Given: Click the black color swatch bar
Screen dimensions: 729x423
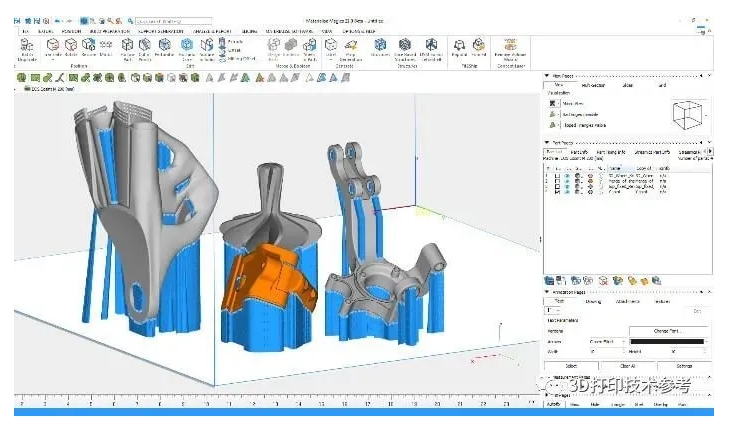Looking at the screenshot, I should coord(668,341).
